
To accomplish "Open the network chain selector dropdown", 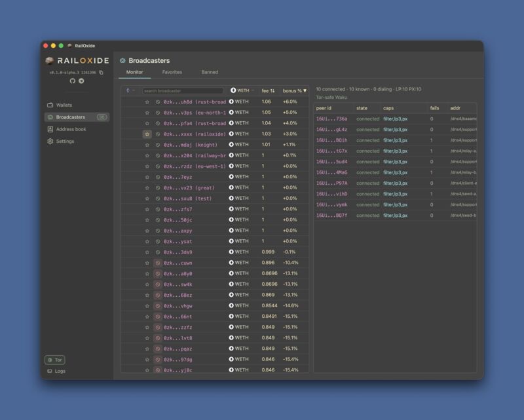I will pyautogui.click(x=130, y=90).
